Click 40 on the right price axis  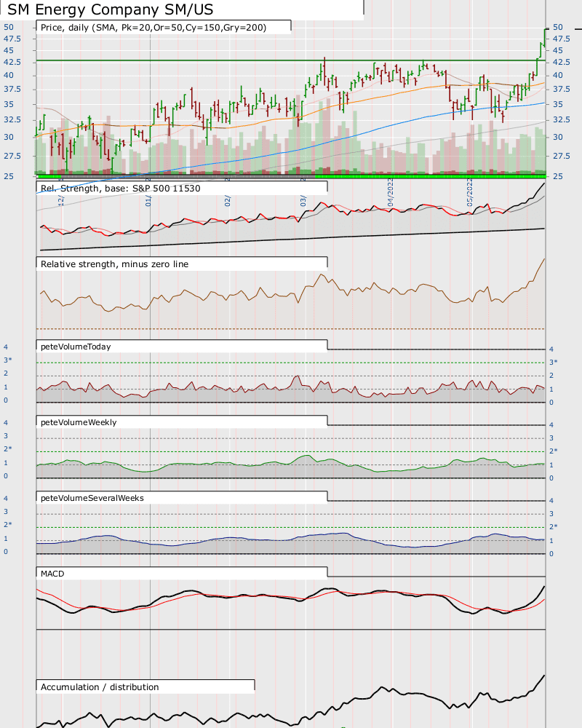coord(558,75)
